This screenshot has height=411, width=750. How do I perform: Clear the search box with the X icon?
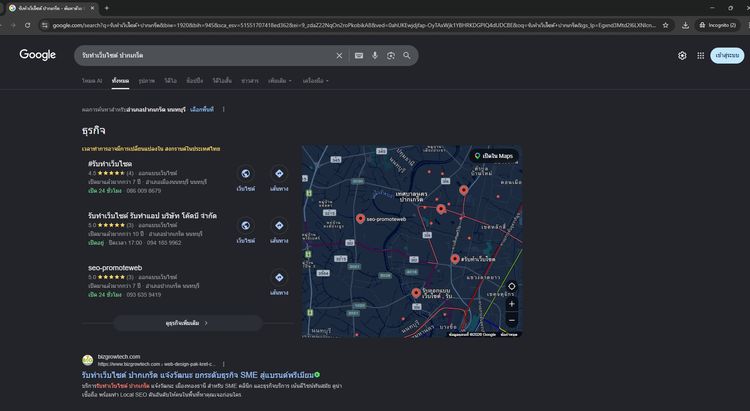(x=339, y=56)
